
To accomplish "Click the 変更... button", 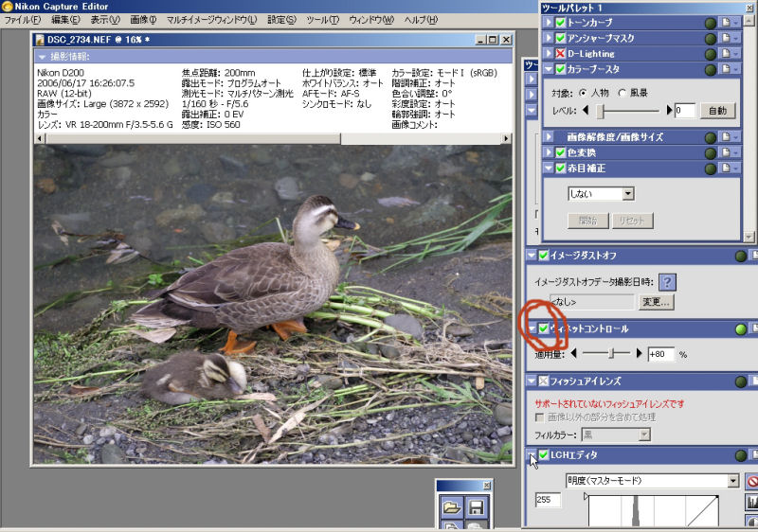I will click(655, 302).
